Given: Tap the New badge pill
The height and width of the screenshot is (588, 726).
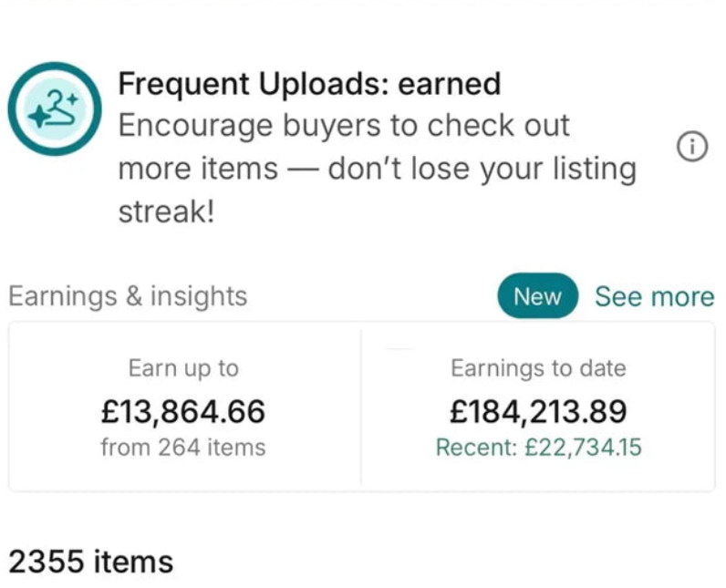Looking at the screenshot, I should pos(537,295).
